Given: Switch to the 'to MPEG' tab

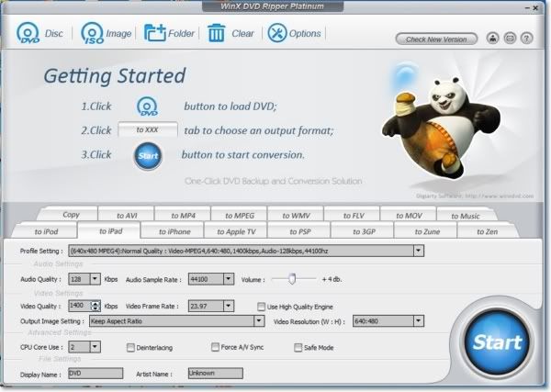Looking at the screenshot, I should tap(240, 215).
